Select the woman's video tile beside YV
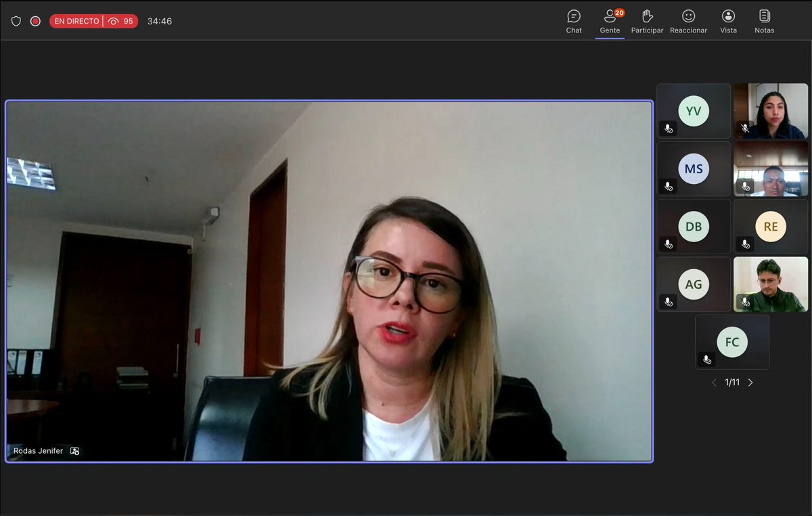 [x=771, y=111]
